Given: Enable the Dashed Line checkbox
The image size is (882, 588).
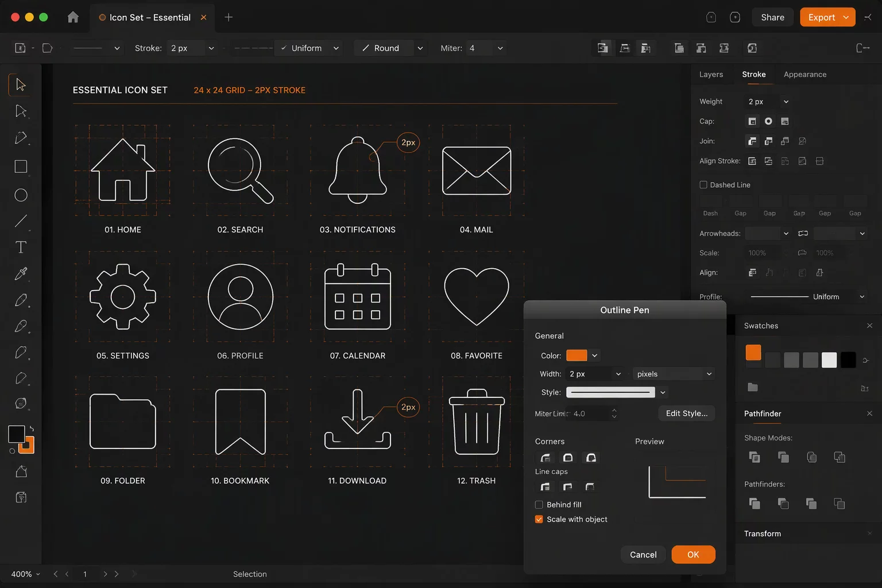Looking at the screenshot, I should point(703,185).
